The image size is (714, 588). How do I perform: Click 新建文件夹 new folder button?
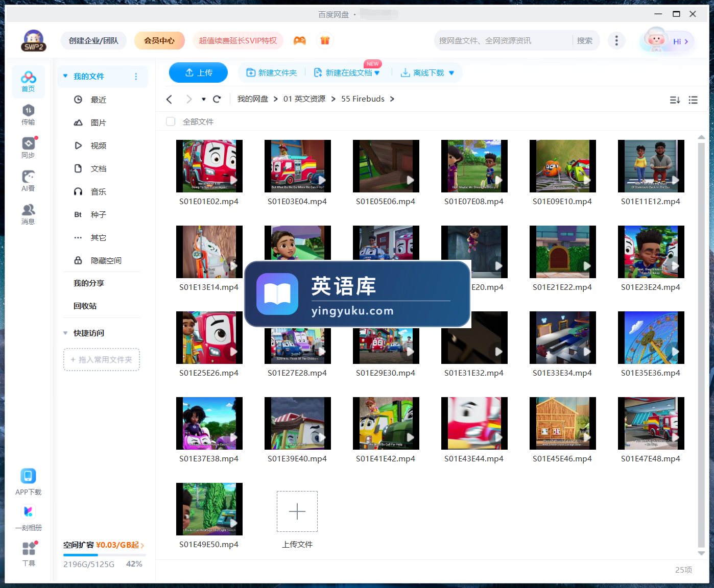[272, 73]
